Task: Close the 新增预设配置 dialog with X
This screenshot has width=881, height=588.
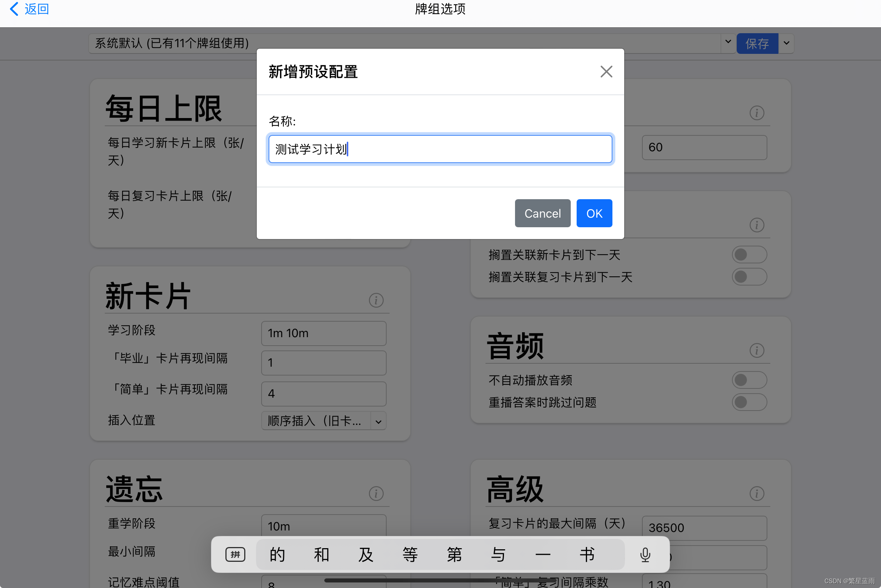Action: click(x=606, y=72)
